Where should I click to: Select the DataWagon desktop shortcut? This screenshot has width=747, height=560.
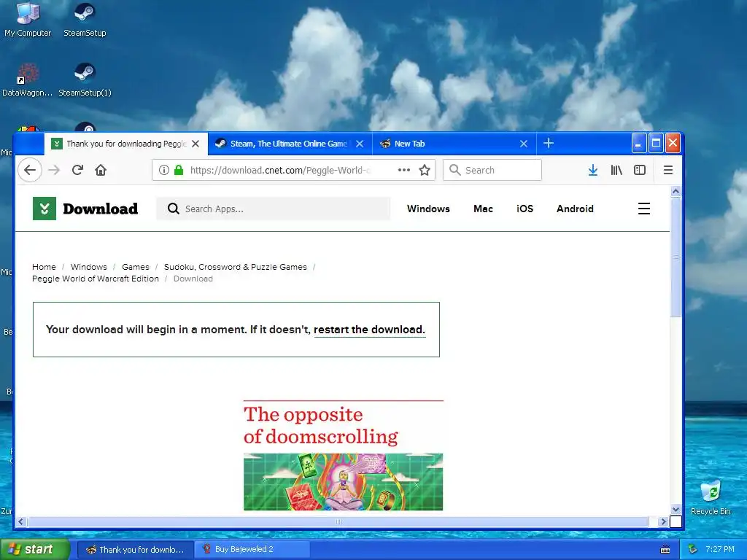(x=27, y=79)
